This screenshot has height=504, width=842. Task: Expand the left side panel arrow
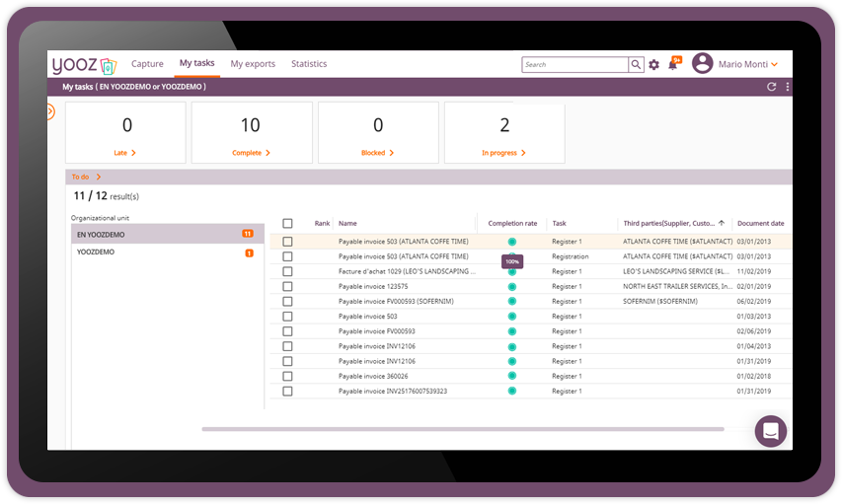[50, 111]
